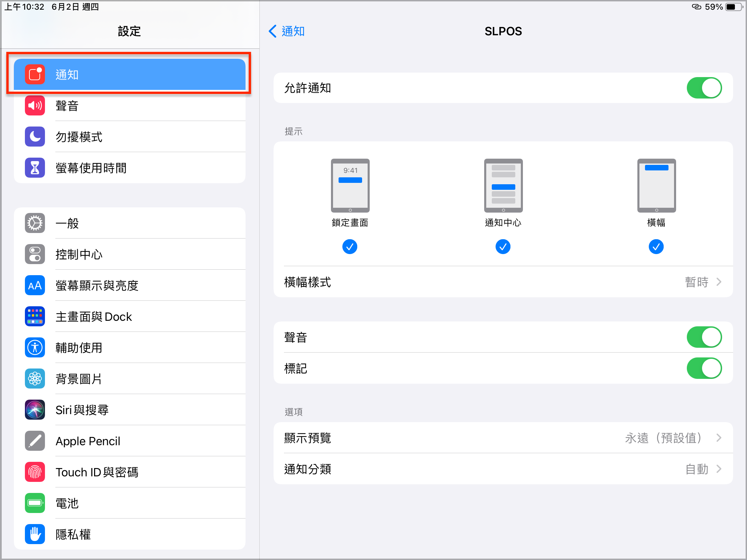Image resolution: width=747 pixels, height=560 pixels.
Task: Tap the hotspot link icon in the status bar
Action: coord(697,7)
